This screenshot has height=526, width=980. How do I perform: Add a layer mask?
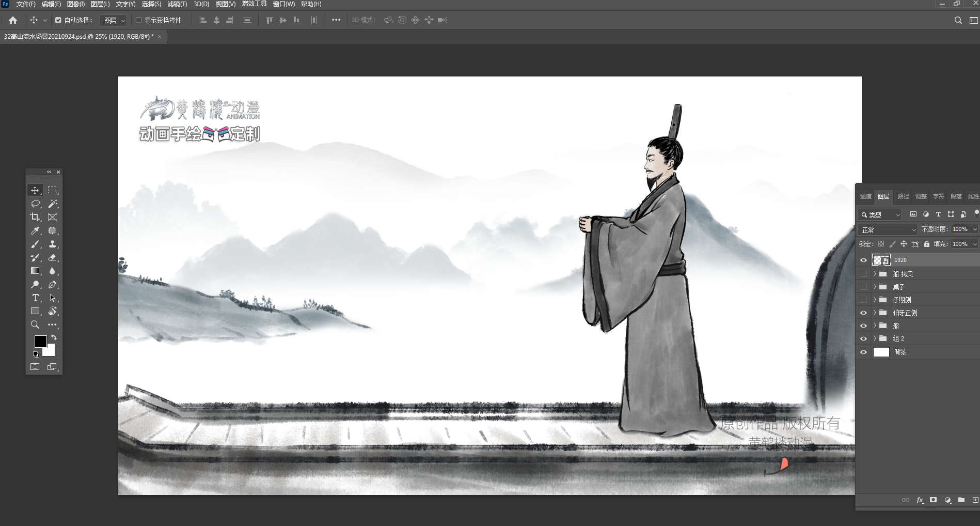coord(933,500)
